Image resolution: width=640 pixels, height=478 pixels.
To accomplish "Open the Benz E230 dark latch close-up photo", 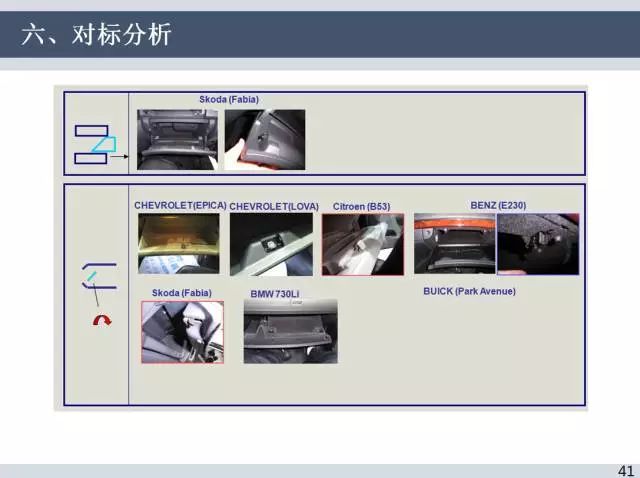I will [x=538, y=244].
